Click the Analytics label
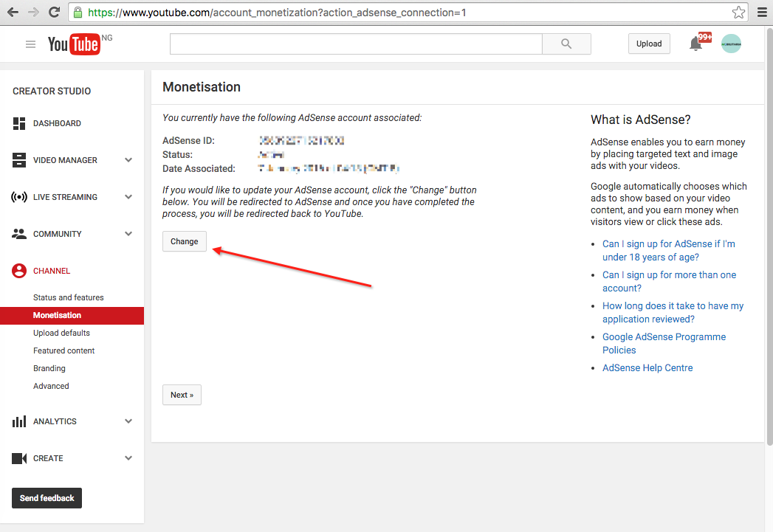 tap(55, 421)
